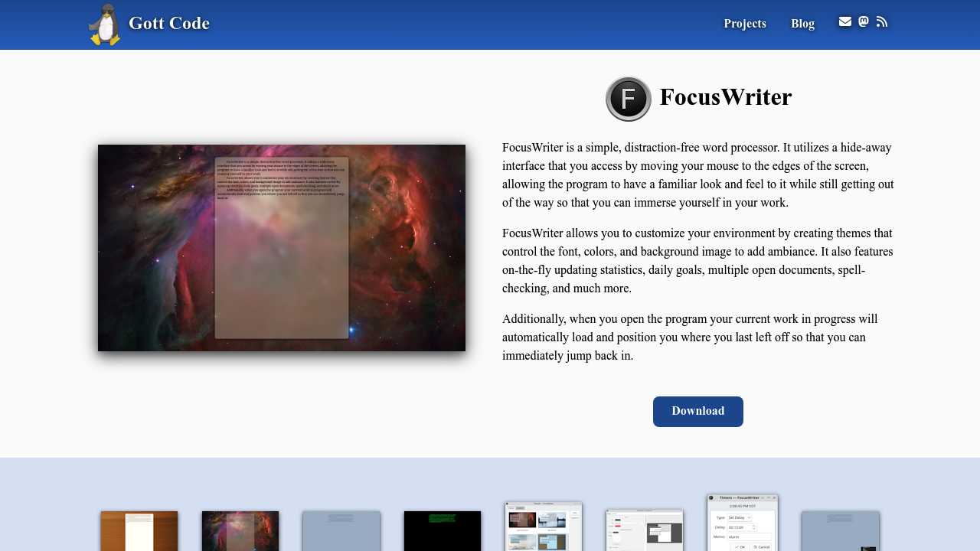Click the Gott Code penguin logo
Image resolution: width=980 pixels, height=551 pixels.
pyautogui.click(x=104, y=24)
